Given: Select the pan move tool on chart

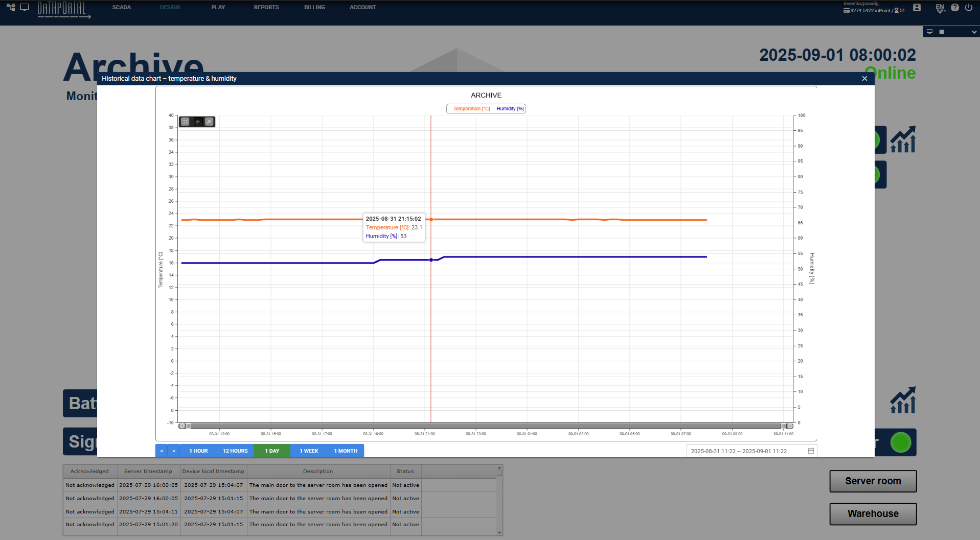Looking at the screenshot, I should click(198, 122).
